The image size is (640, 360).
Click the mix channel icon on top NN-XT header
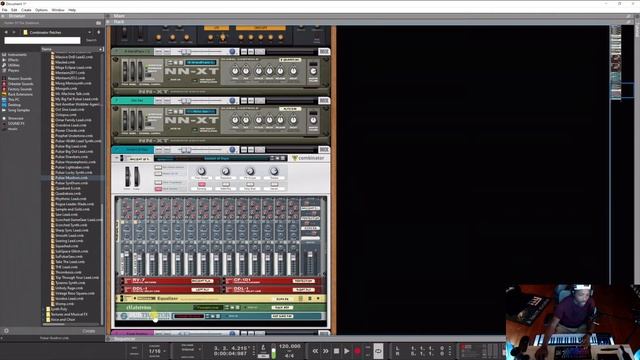coord(324,52)
